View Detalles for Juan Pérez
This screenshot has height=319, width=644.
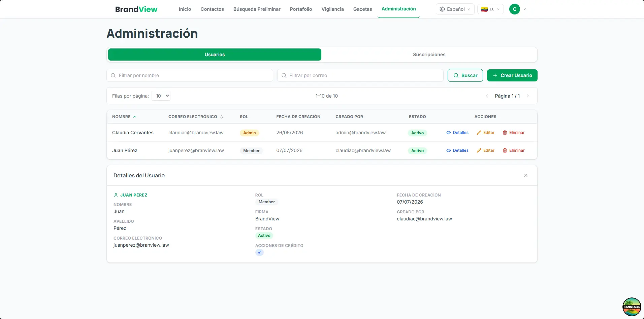coord(457,150)
